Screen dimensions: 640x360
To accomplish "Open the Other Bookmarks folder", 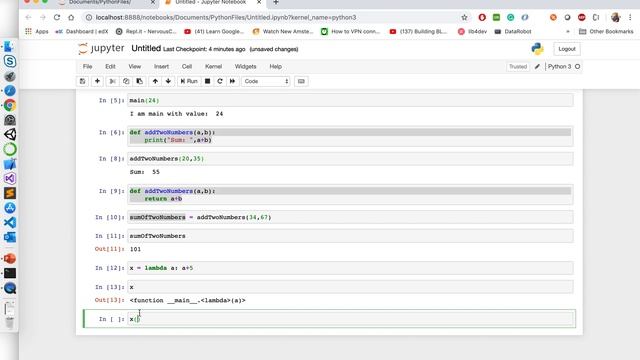I will tap(606, 31).
